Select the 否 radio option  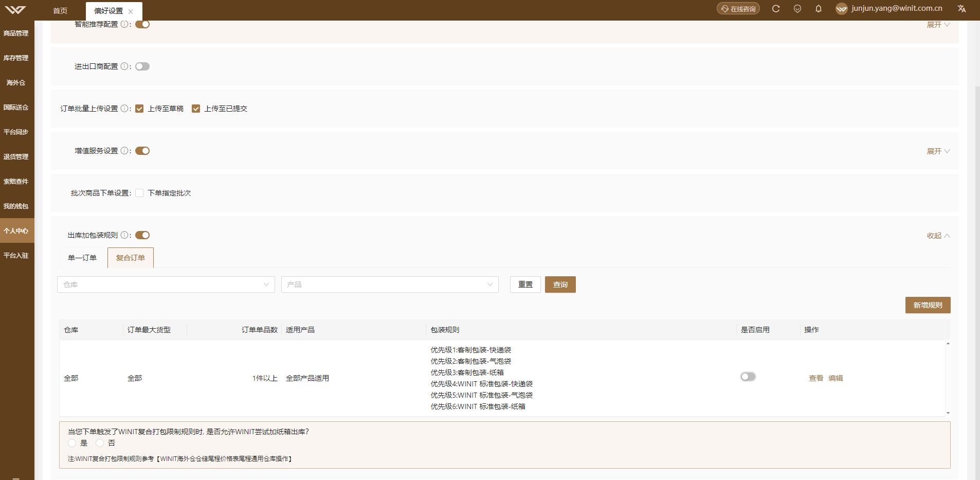[x=100, y=443]
